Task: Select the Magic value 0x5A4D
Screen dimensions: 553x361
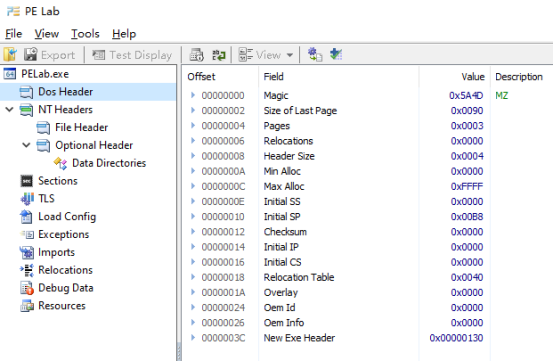Action: click(x=466, y=96)
